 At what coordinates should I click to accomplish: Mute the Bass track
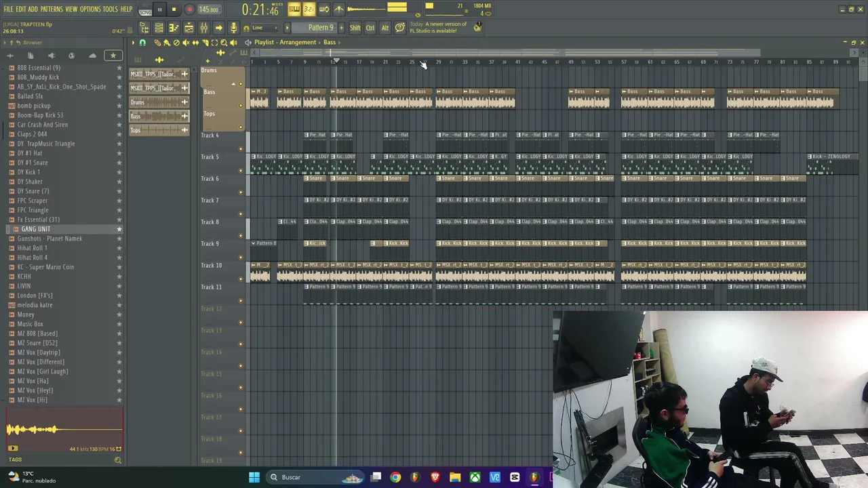241,106
